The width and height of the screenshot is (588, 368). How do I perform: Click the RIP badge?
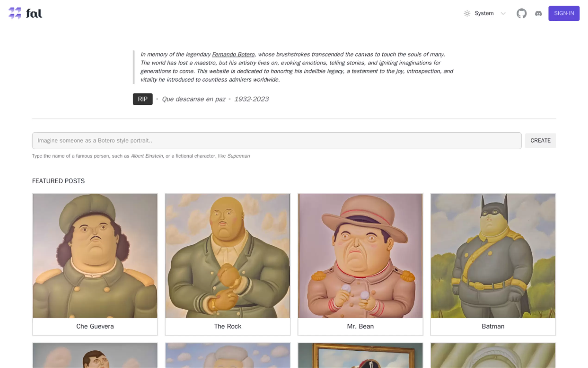click(x=142, y=99)
